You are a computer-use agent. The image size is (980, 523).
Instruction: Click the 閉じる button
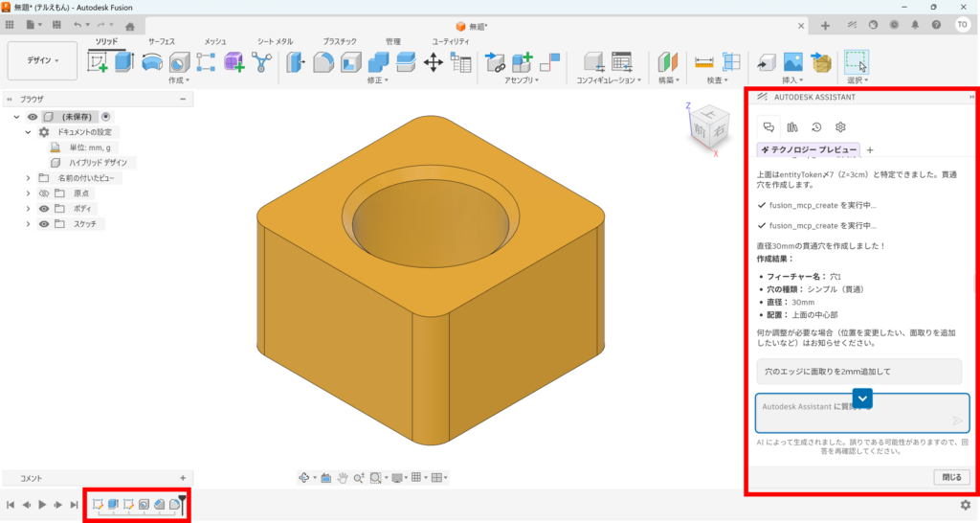[x=950, y=477]
